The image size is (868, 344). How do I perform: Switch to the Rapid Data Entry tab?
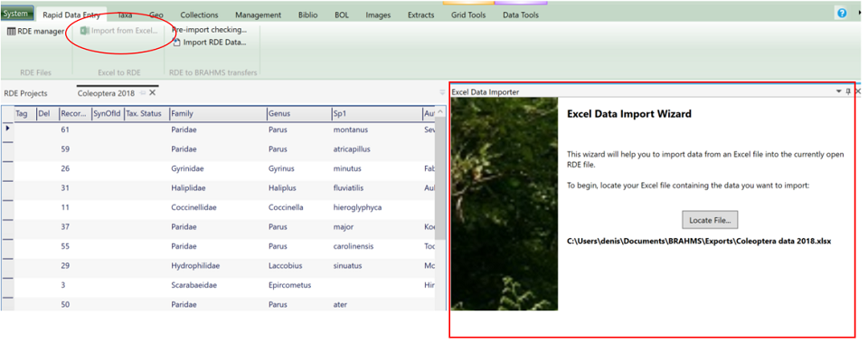coord(71,15)
